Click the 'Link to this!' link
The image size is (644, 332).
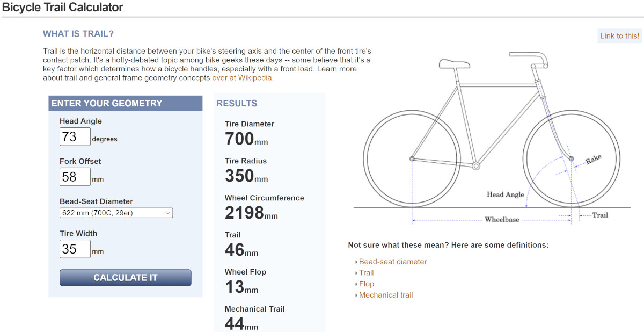point(620,36)
